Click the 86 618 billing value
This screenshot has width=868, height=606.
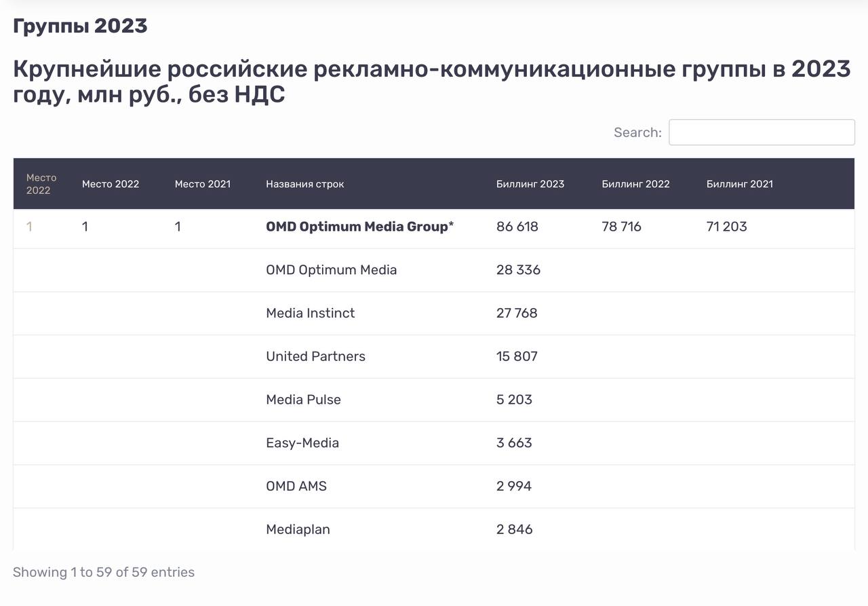517,227
